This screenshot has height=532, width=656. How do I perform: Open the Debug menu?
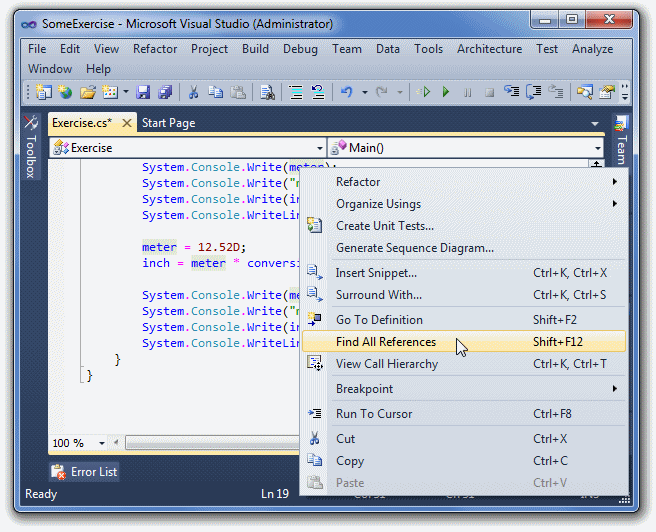(x=300, y=49)
